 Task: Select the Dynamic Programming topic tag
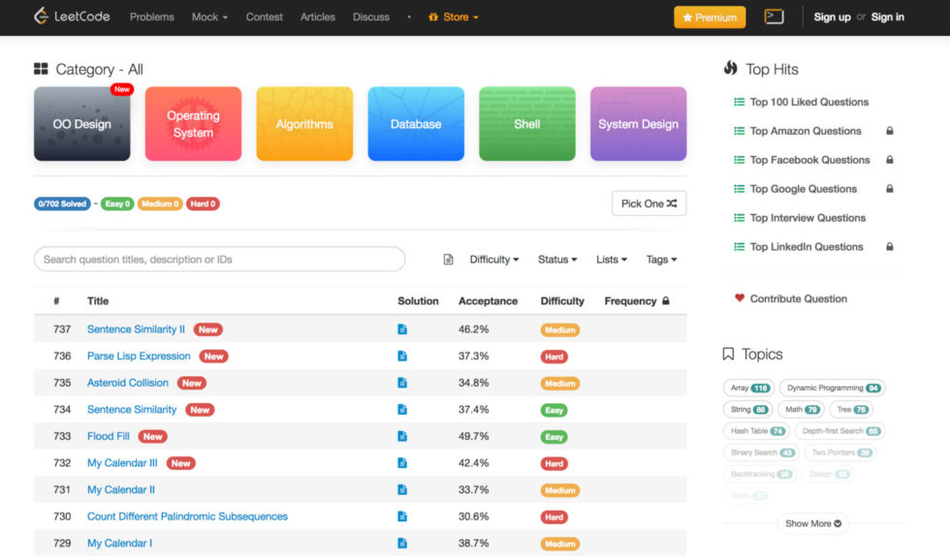(x=832, y=388)
